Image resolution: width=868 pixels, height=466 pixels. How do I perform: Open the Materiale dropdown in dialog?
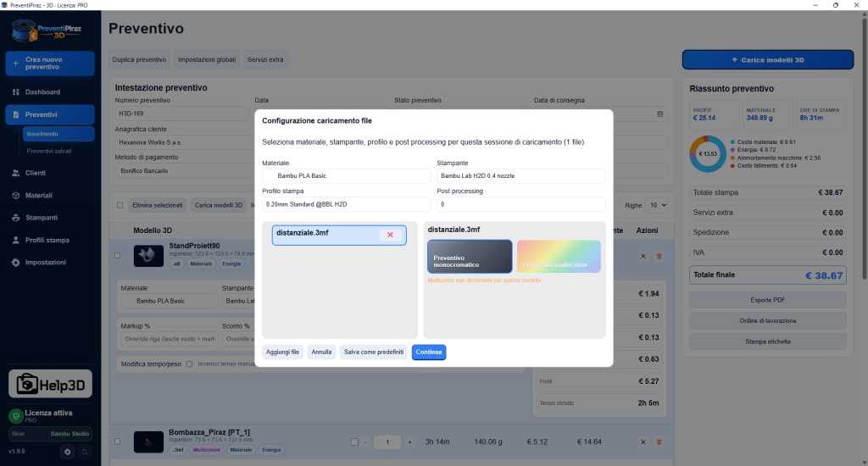tap(347, 176)
